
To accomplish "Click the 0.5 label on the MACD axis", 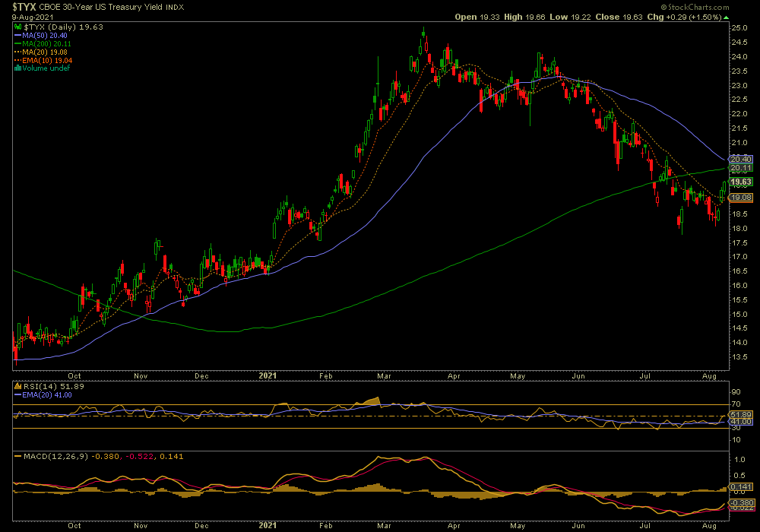I will click(739, 475).
